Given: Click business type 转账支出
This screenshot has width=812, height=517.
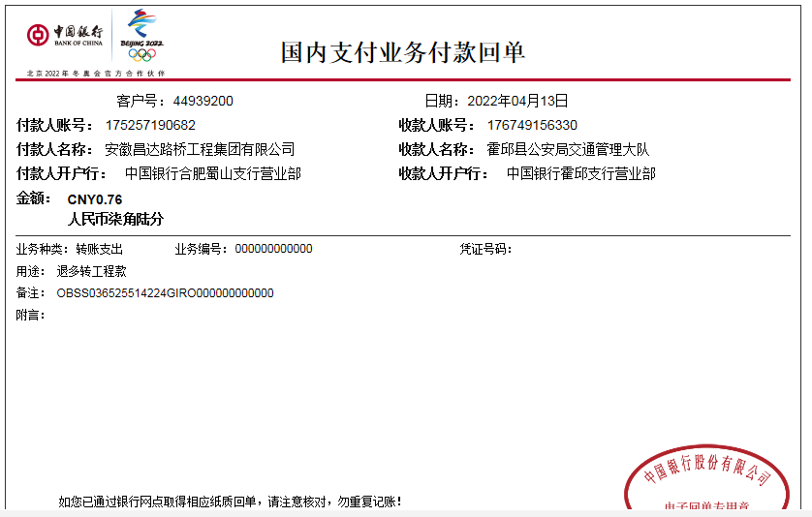Looking at the screenshot, I should 100,249.
